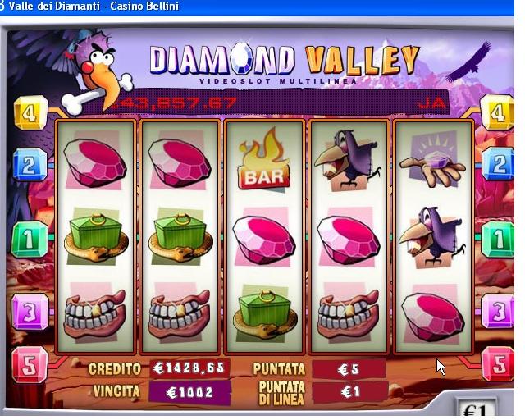Click the hand holding diamond symbol
The width and height of the screenshot is (525, 420).
[x=432, y=161]
